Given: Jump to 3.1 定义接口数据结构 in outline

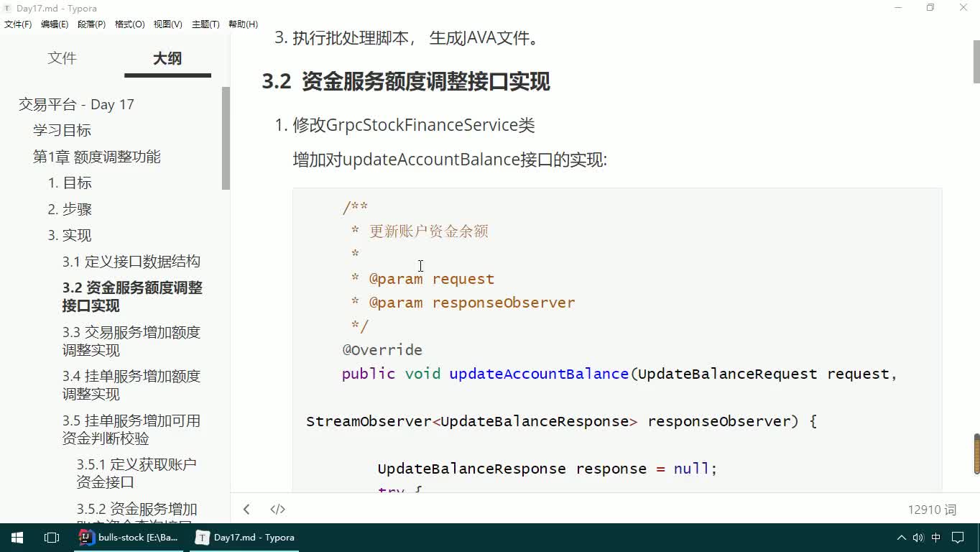Looking at the screenshot, I should point(131,262).
